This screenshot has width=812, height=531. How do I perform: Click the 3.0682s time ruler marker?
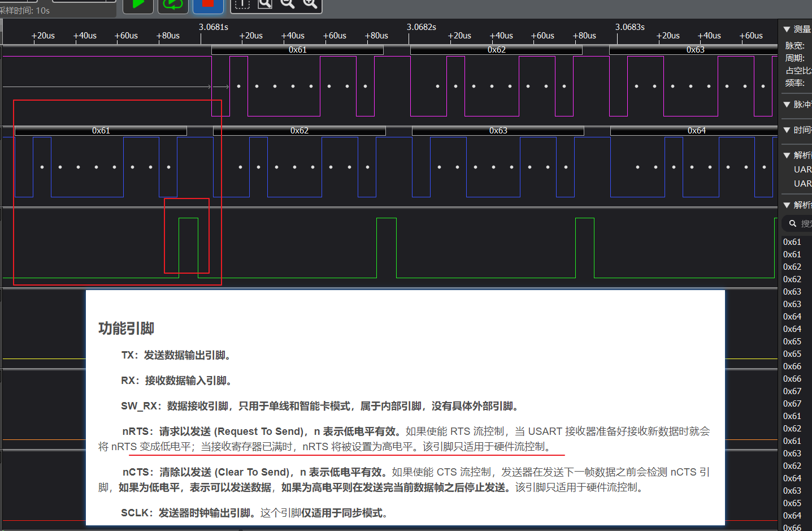(421, 27)
